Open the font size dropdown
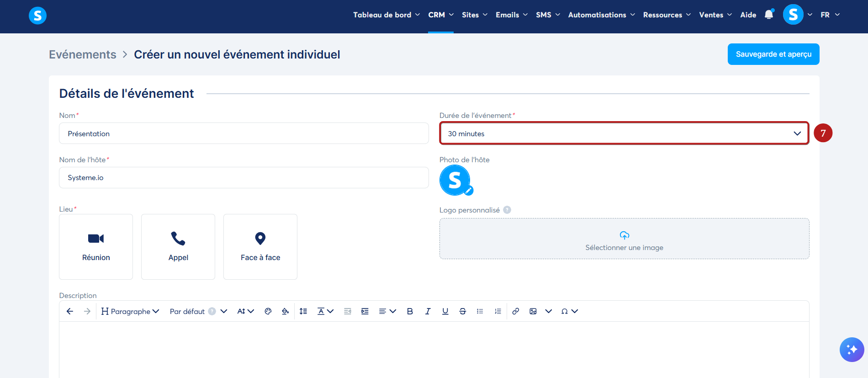The image size is (868, 378). coord(245,311)
